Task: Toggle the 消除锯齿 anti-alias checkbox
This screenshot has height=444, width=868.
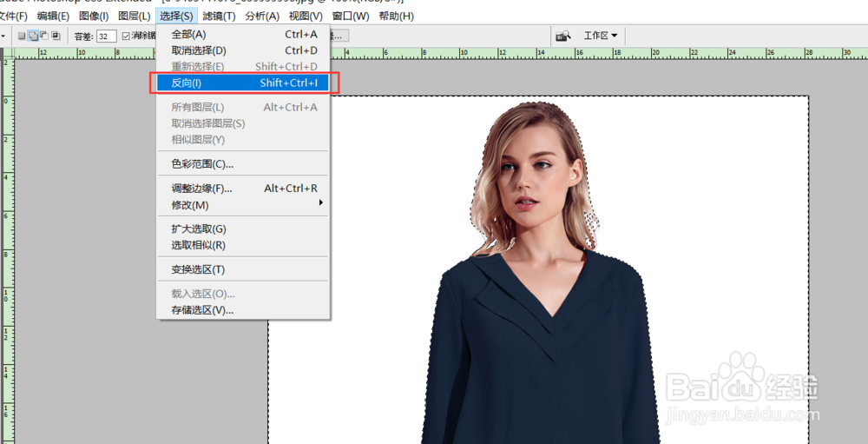Action: point(126,36)
